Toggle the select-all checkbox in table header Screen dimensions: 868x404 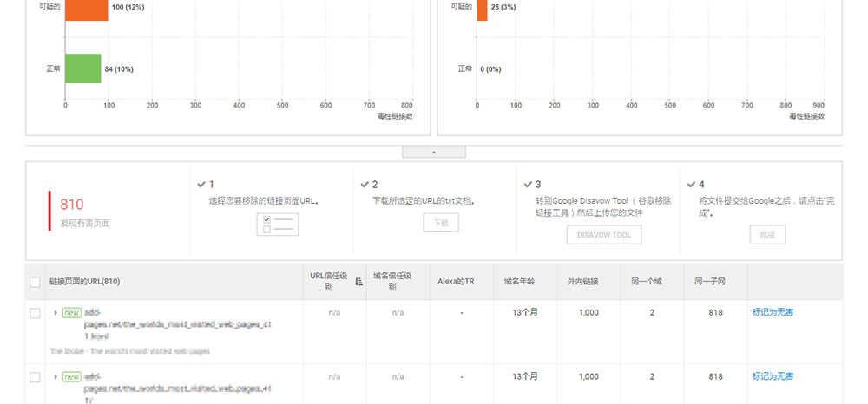click(x=35, y=282)
